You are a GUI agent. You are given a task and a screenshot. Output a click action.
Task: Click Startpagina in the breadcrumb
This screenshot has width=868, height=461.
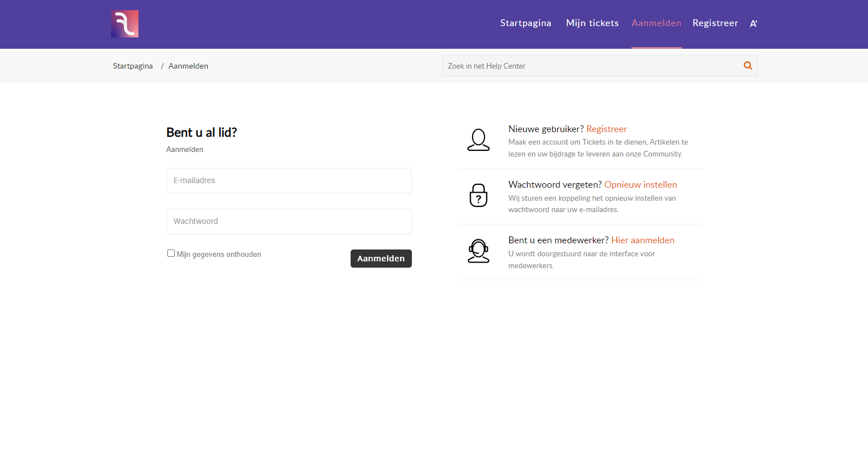[133, 66]
